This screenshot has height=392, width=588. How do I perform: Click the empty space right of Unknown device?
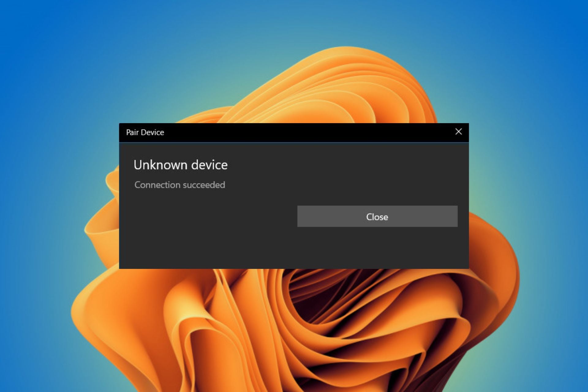pyautogui.click(x=337, y=165)
